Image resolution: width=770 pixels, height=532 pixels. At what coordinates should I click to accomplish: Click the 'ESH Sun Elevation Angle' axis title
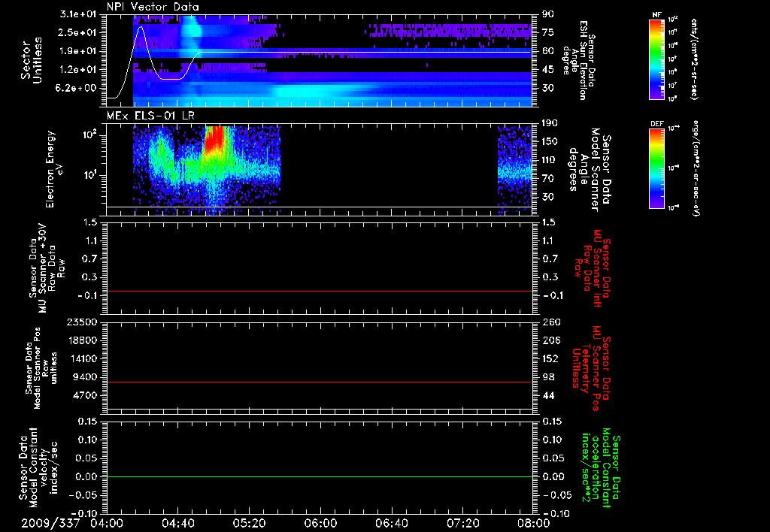click(579, 60)
